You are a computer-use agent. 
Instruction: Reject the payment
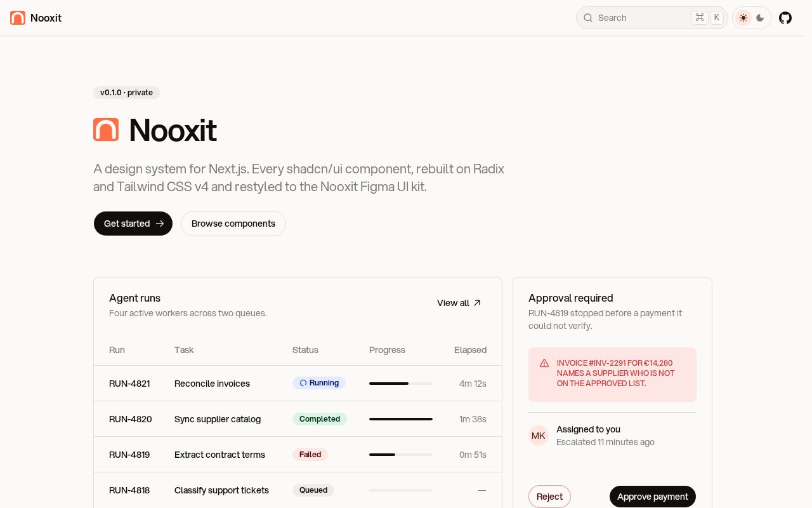(x=549, y=497)
